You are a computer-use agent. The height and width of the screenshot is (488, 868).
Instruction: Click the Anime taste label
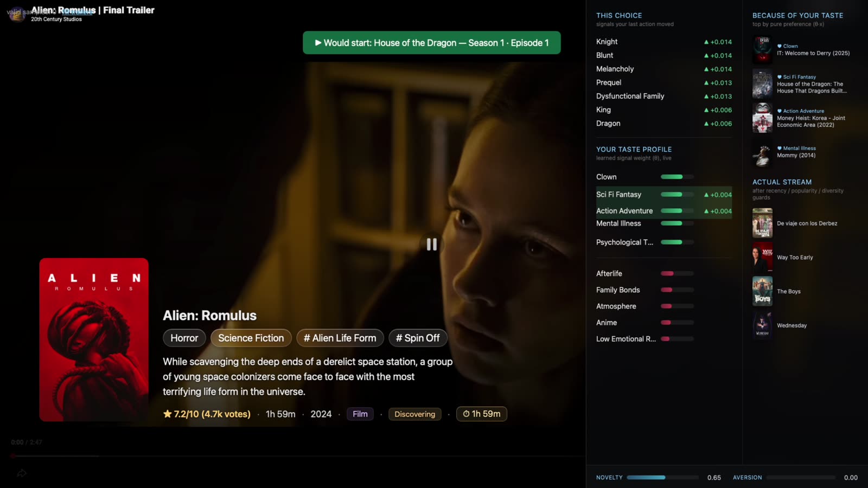click(607, 323)
